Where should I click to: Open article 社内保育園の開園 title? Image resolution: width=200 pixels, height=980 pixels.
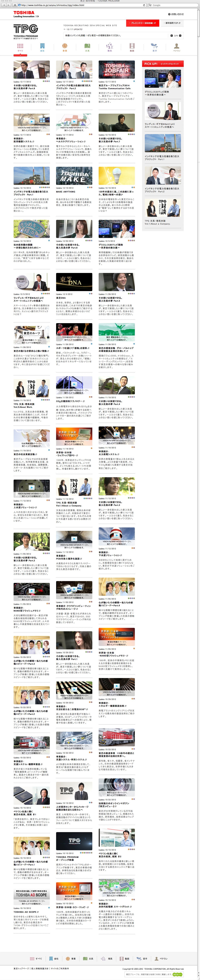click(27, 246)
